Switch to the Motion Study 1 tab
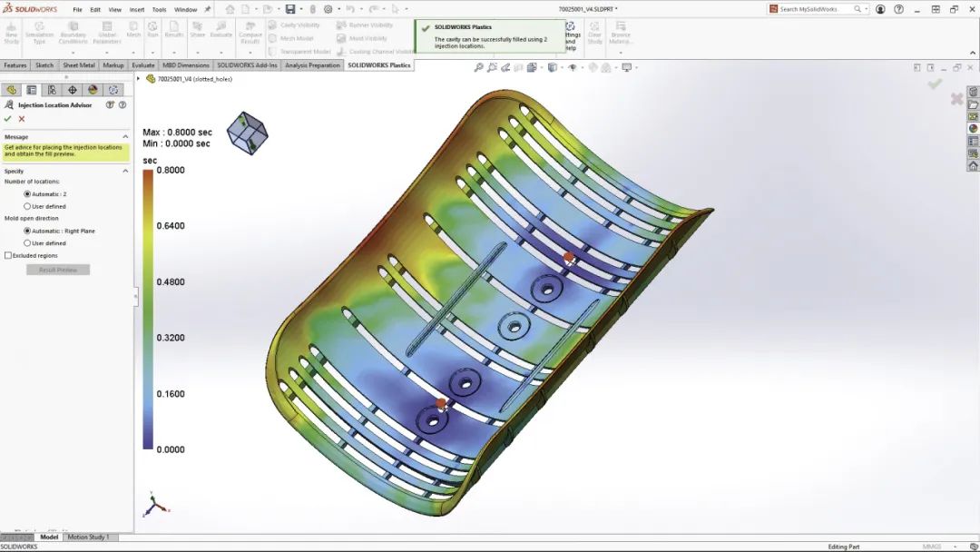 coord(88,537)
